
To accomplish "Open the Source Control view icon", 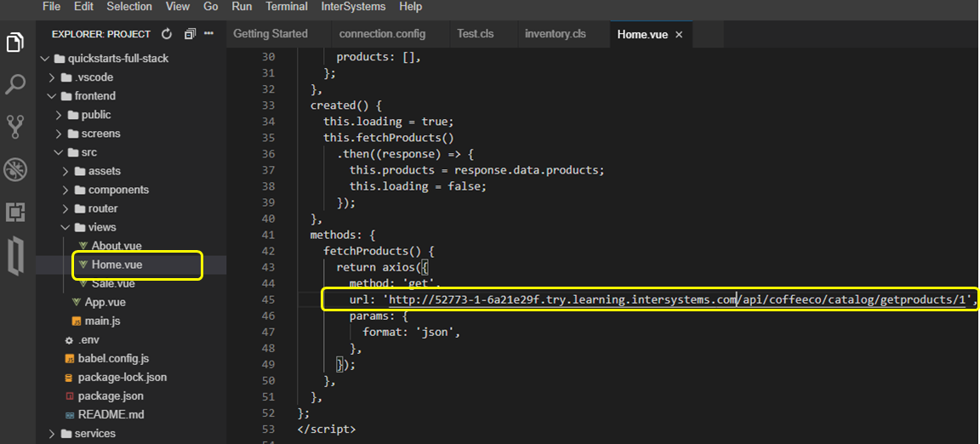I will [15, 127].
